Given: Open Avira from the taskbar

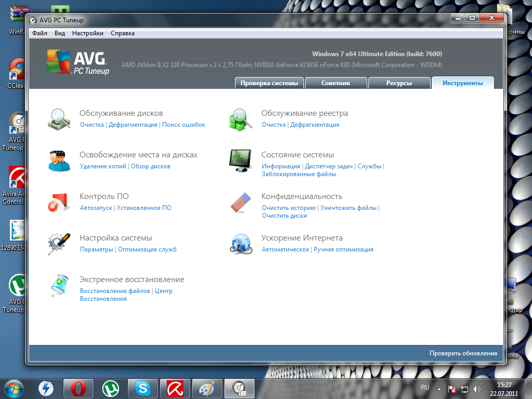Looking at the screenshot, I should (175, 389).
